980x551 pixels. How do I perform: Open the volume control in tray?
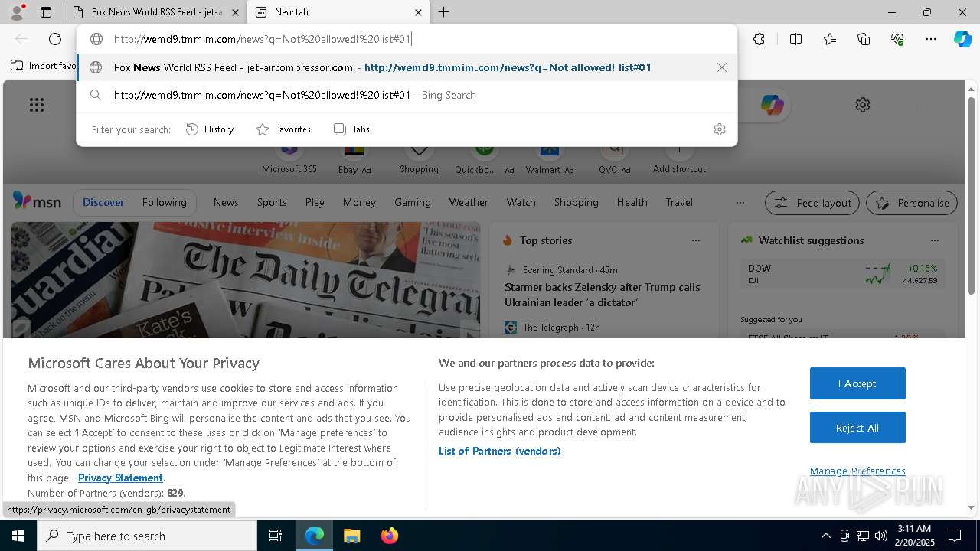click(881, 536)
